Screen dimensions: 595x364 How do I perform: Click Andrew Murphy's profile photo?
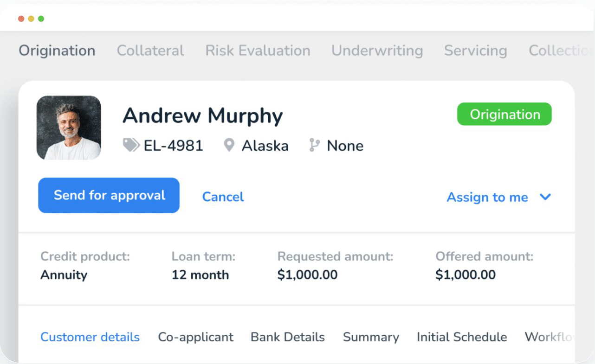pyautogui.click(x=69, y=128)
